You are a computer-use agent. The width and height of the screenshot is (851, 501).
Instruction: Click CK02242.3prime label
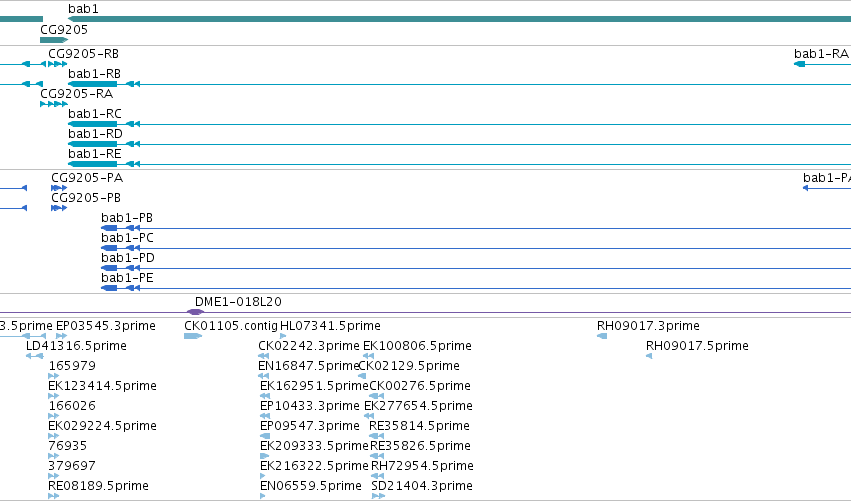(309, 346)
